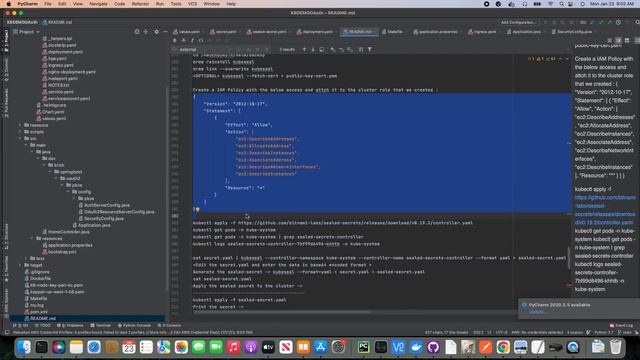Go to next search occurrence arrow
The height and width of the screenshot is (360, 640).
[313, 49]
